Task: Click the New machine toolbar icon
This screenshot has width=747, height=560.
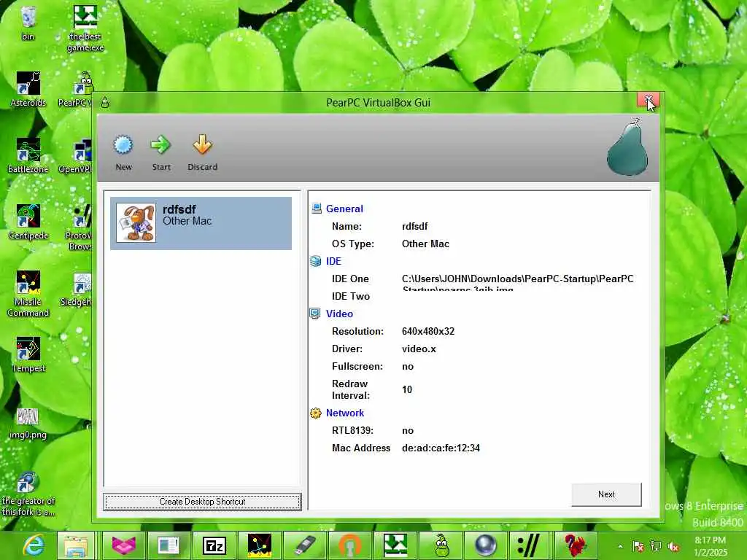Action: [123, 152]
